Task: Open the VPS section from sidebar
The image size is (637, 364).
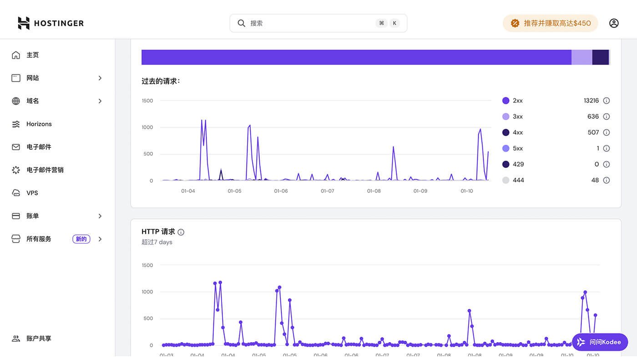Action: coord(16,192)
